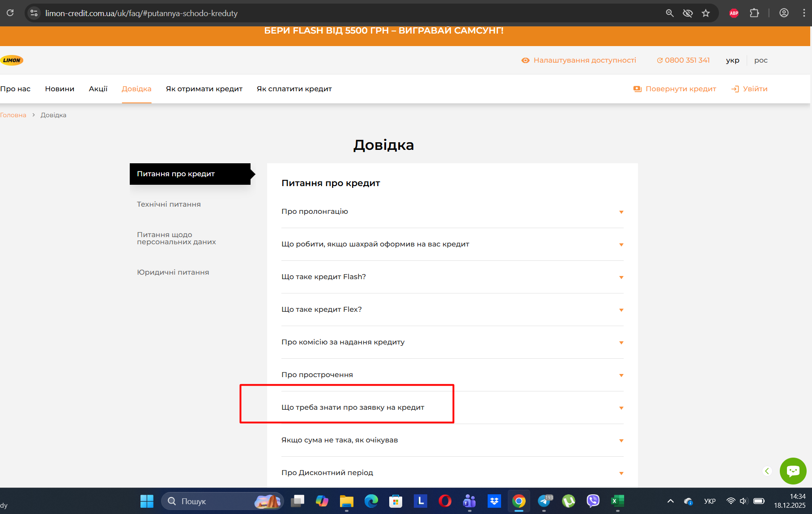The image size is (812, 514).
Task: Click the 'Головна' breadcrumb link
Action: [13, 115]
